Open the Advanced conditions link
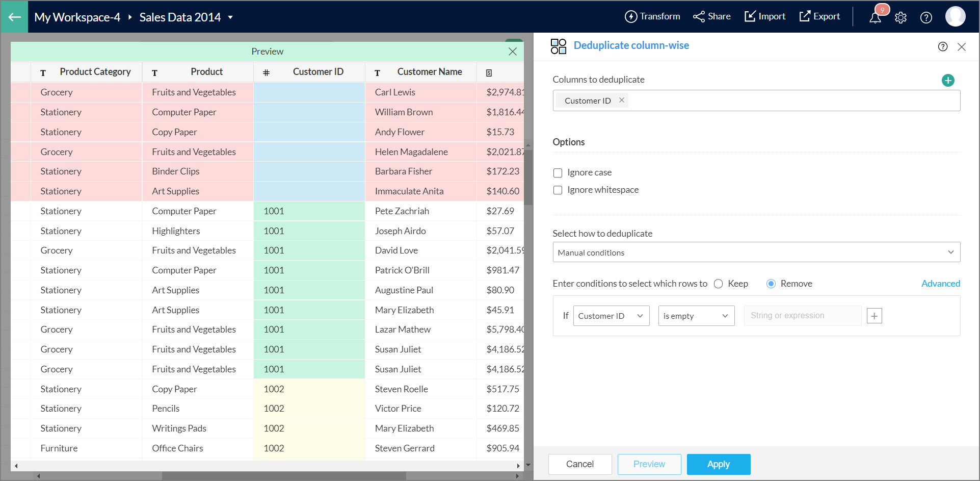Image resolution: width=980 pixels, height=481 pixels. coord(940,284)
